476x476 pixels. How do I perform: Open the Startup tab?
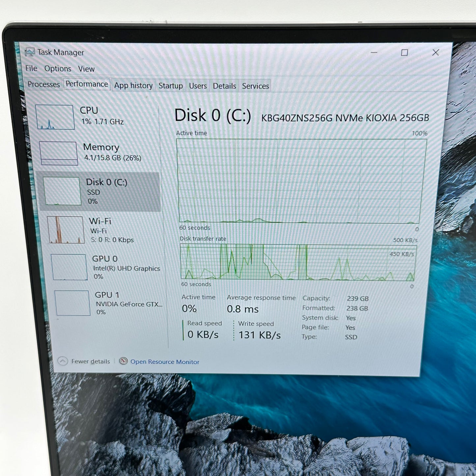tap(171, 86)
